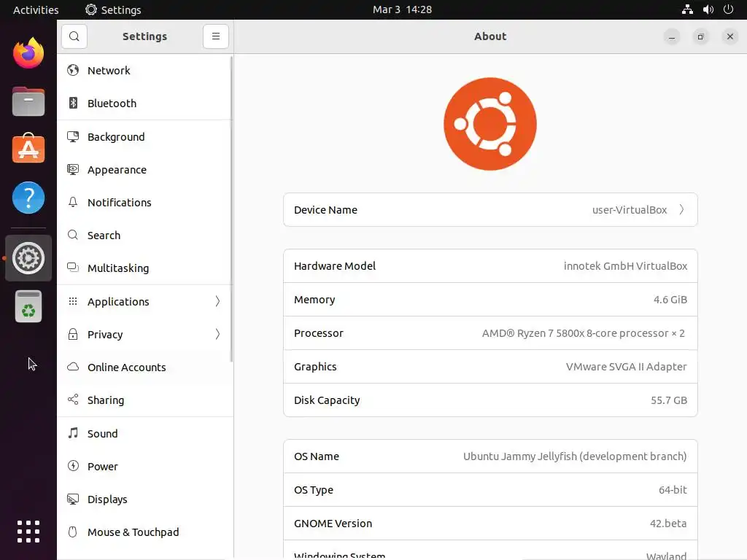Click the About title in header bar

pos(490,36)
